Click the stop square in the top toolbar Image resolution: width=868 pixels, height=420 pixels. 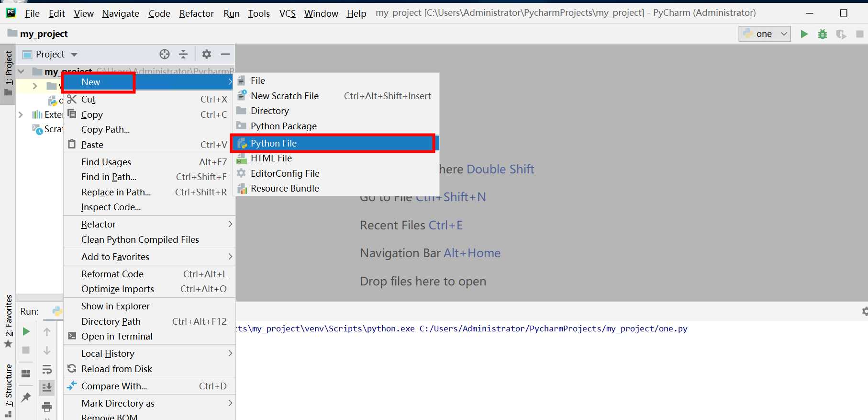pyautogui.click(x=859, y=34)
